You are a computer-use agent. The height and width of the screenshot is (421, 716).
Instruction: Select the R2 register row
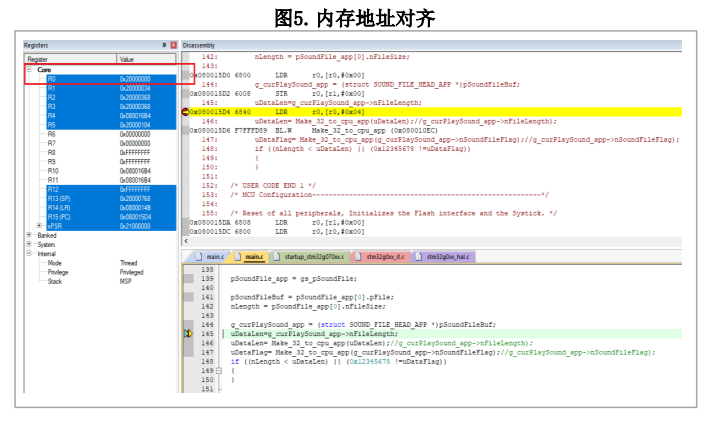pos(111,97)
